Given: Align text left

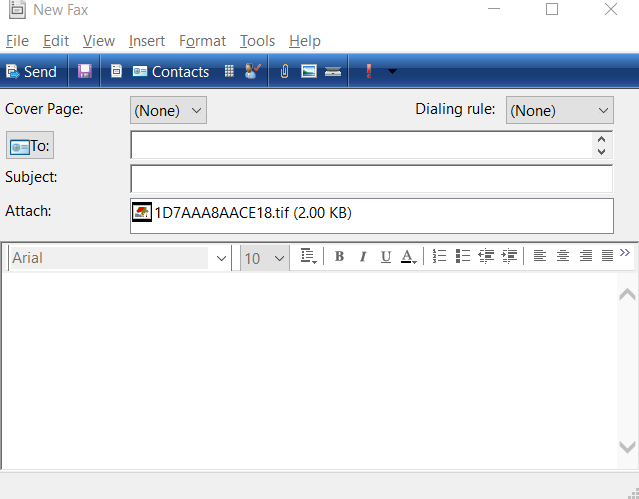Looking at the screenshot, I should pyautogui.click(x=540, y=256).
